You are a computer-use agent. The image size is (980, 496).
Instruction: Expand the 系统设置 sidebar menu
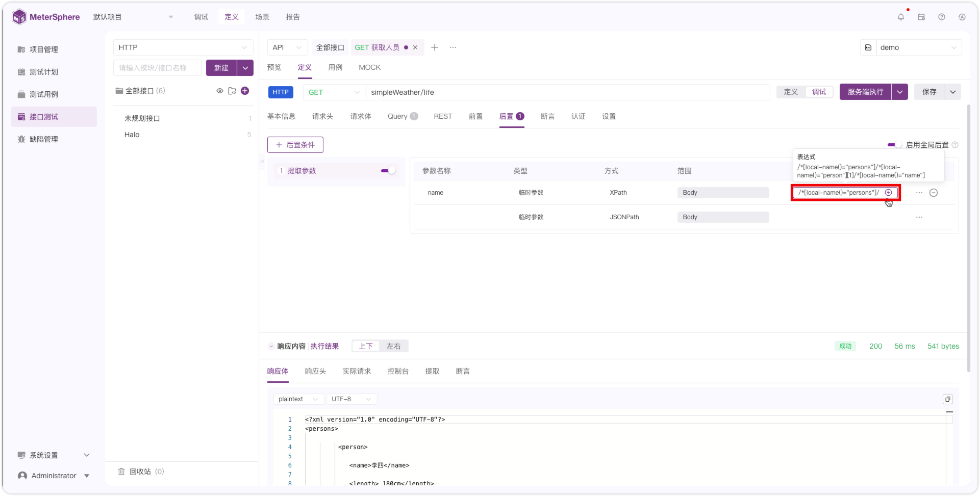(x=54, y=455)
